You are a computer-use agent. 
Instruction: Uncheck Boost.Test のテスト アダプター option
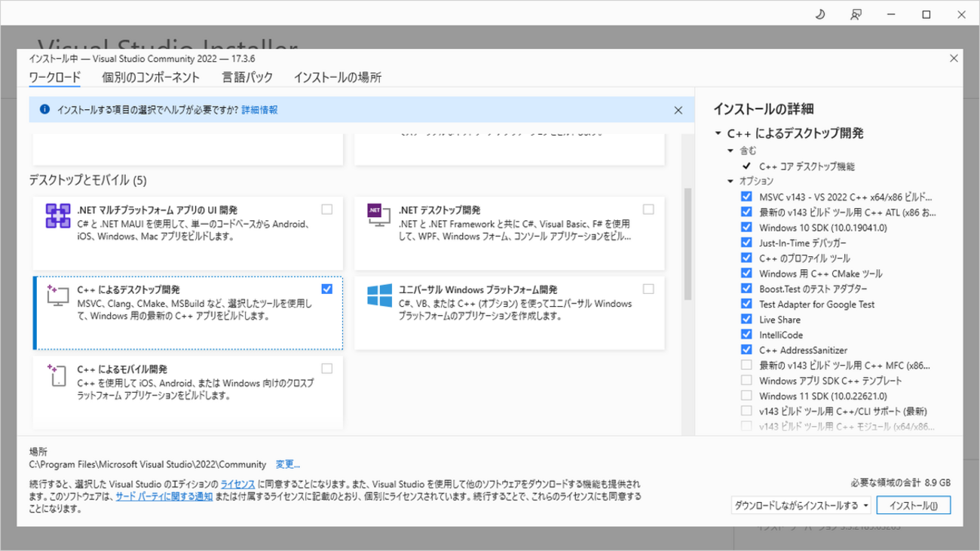(x=746, y=289)
